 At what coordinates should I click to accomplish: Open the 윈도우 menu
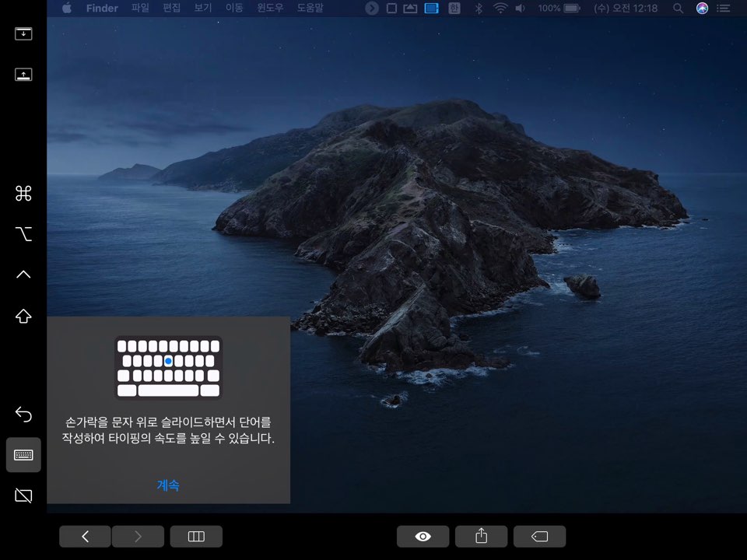click(x=270, y=8)
